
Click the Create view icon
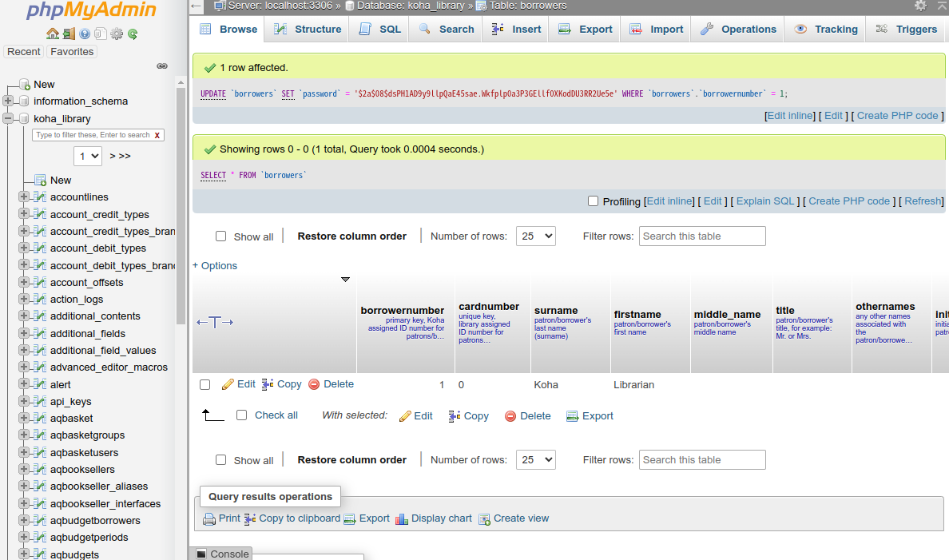[x=484, y=518]
